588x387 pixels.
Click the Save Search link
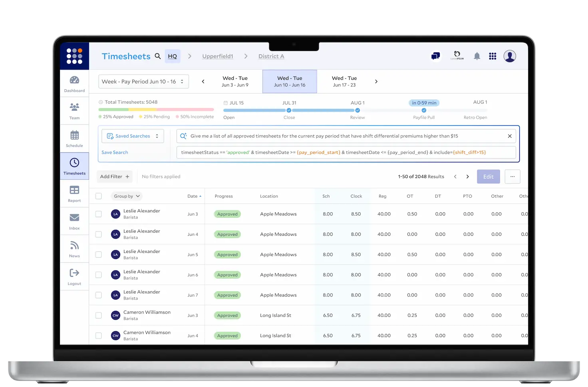[115, 152]
